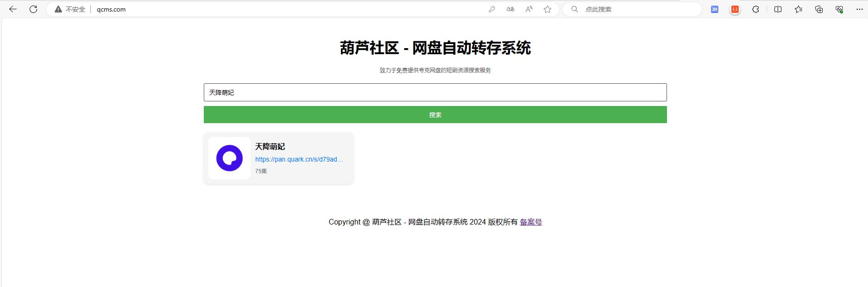Viewport: 868px width, 287px height.
Task: Open the blue JH extension
Action: [714, 9]
